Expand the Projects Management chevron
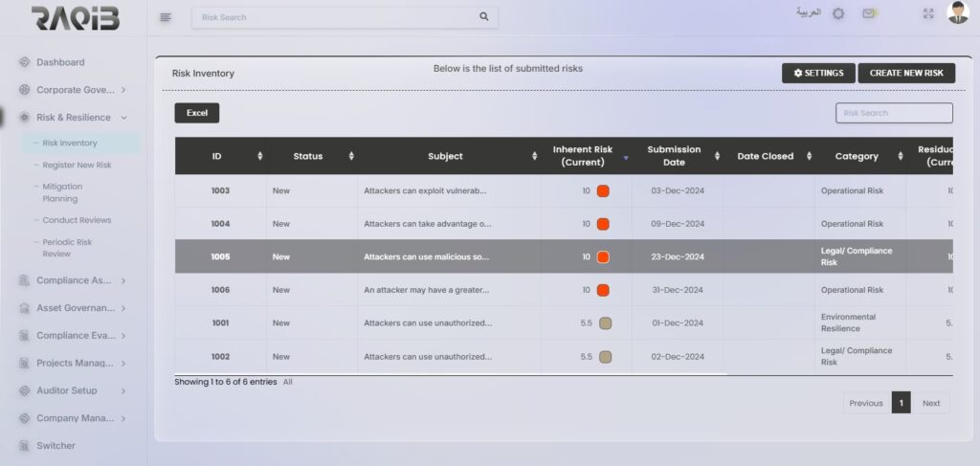Viewport: 980px width, 466px height. tap(123, 364)
